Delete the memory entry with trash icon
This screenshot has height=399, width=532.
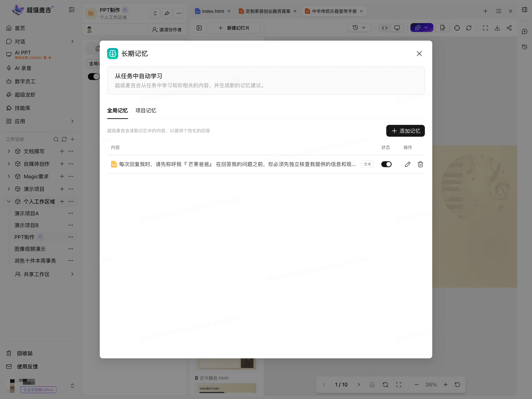(420, 164)
